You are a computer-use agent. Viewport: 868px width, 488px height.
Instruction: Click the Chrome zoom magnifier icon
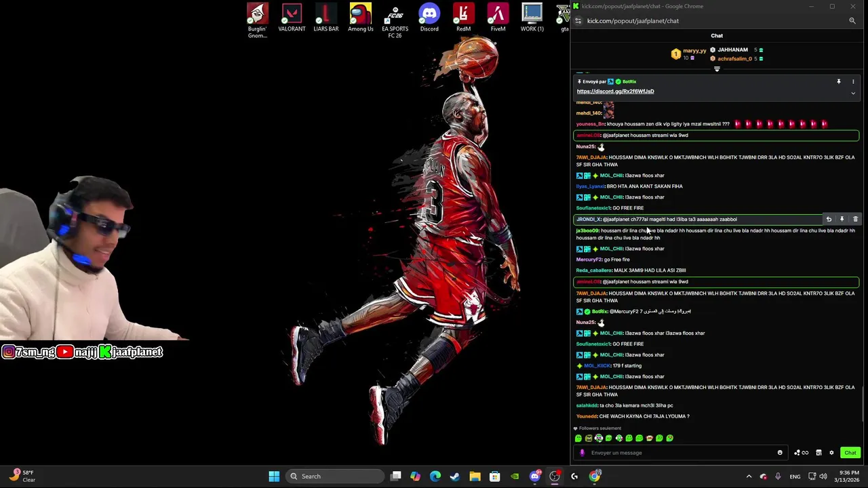tap(852, 21)
